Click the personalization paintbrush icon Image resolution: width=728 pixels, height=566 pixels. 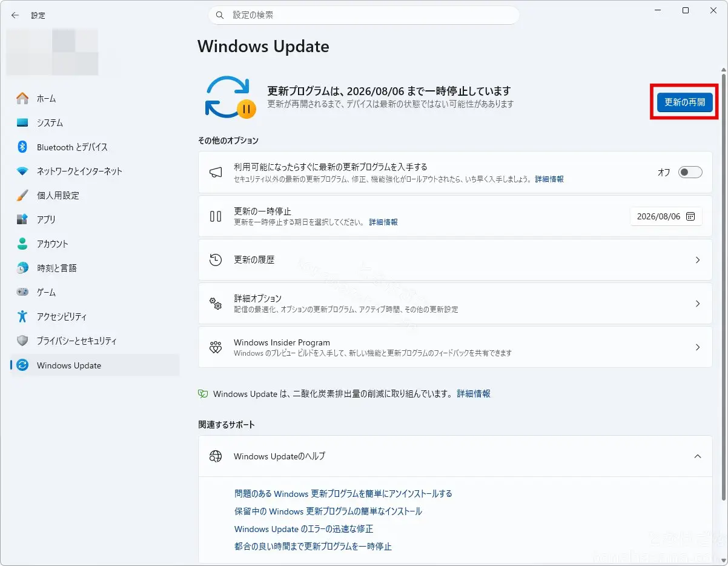22,195
